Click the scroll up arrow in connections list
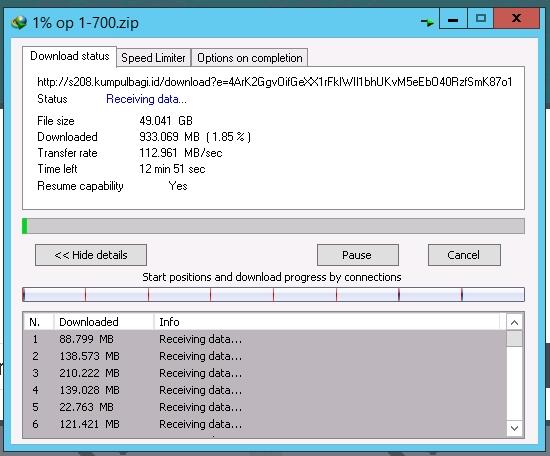The image size is (550, 456). (x=514, y=322)
